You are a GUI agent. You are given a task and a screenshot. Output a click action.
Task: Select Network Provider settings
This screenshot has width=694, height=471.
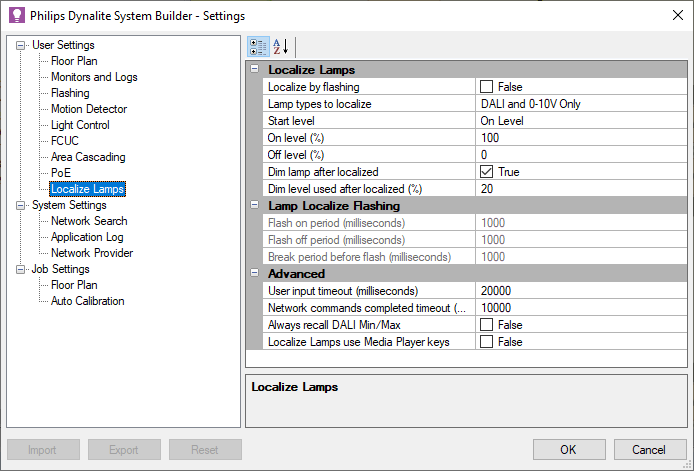pos(92,253)
